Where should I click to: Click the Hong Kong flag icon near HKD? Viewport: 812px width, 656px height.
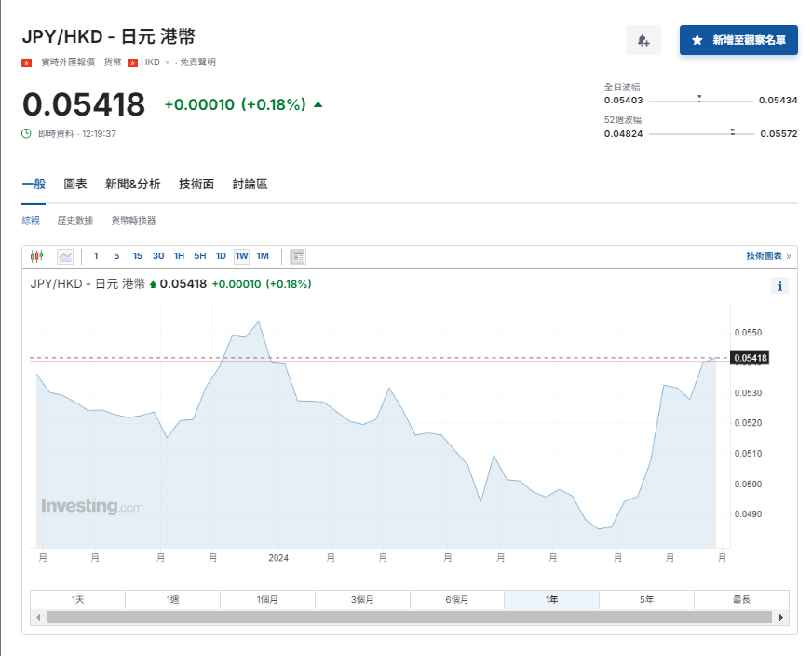[x=133, y=62]
